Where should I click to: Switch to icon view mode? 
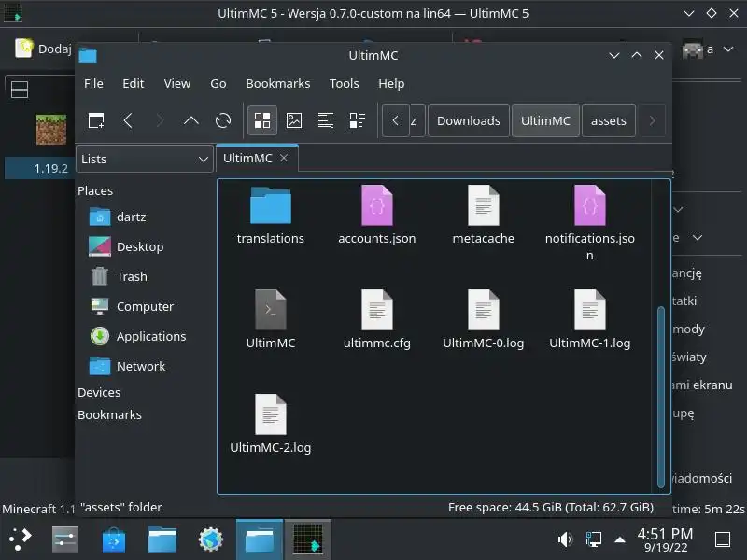coord(262,120)
